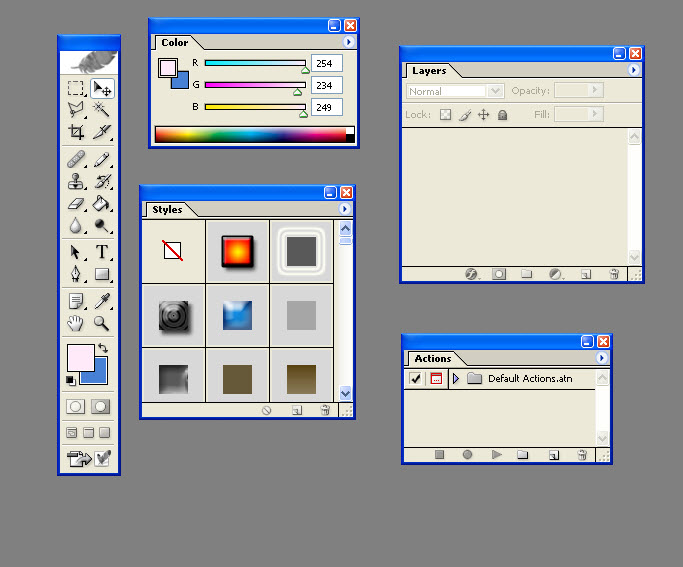Switch to Quick Mask mode

tap(101, 407)
